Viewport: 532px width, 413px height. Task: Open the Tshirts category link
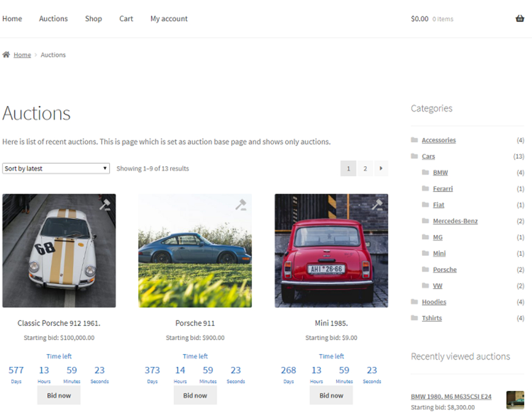[x=431, y=318]
